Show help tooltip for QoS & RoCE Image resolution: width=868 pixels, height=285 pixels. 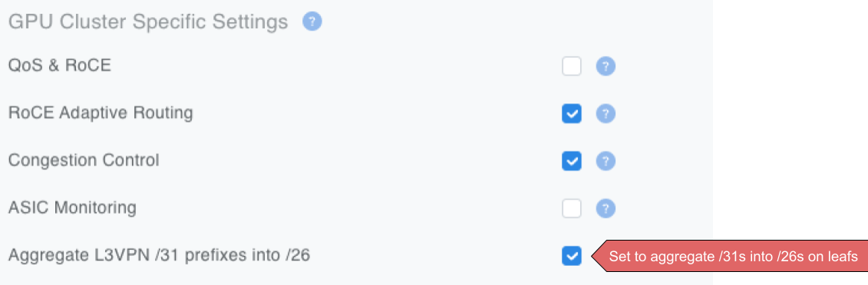click(606, 67)
